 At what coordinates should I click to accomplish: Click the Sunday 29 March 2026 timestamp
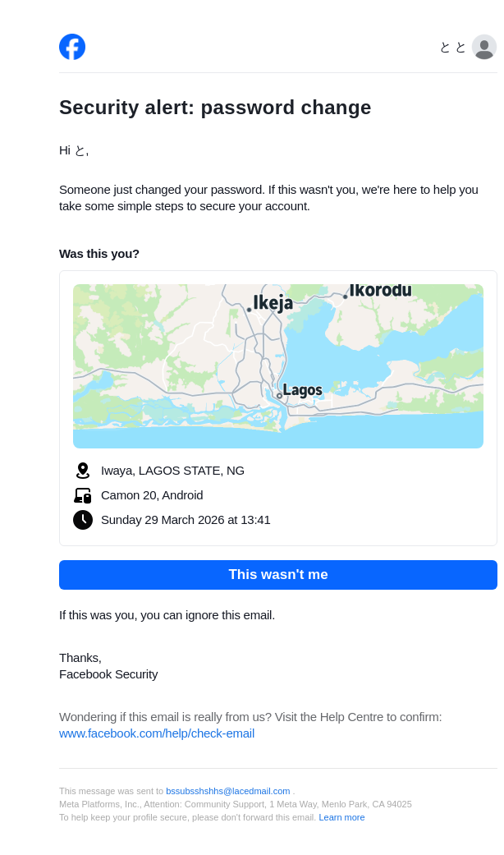click(186, 520)
